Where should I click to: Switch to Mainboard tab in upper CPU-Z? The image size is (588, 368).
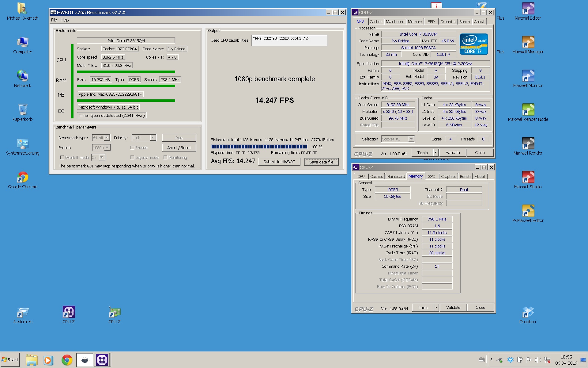(395, 21)
